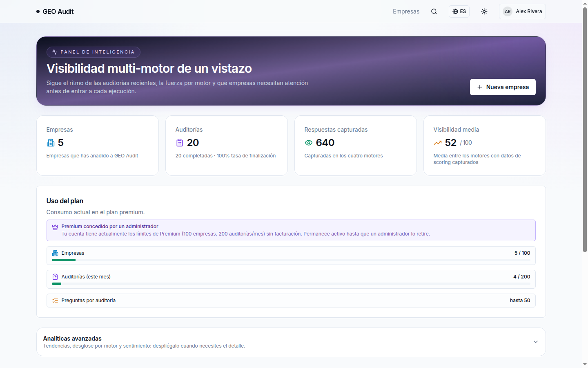Click the building icon in Empresas usage row
The image size is (588, 368).
(x=55, y=253)
